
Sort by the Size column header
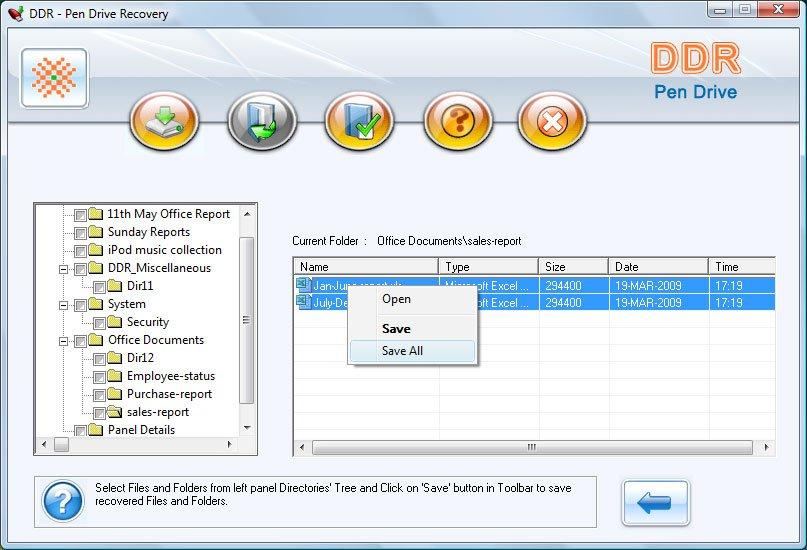573,267
